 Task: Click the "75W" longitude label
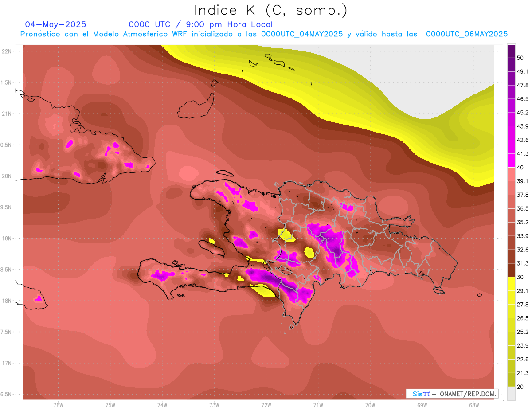point(110,405)
